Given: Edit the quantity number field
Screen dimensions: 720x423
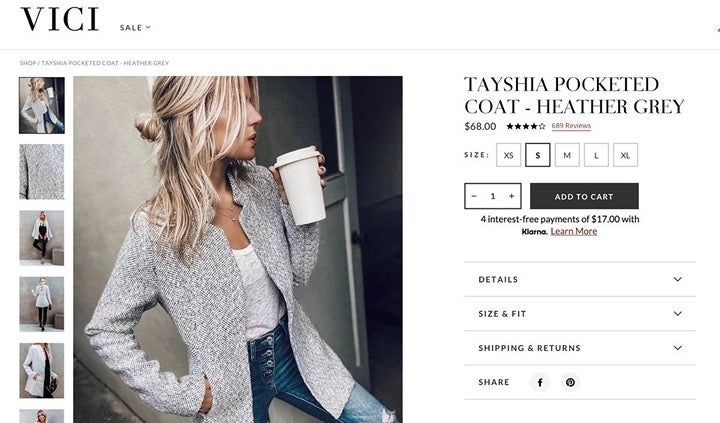Looking at the screenshot, I should tap(493, 196).
